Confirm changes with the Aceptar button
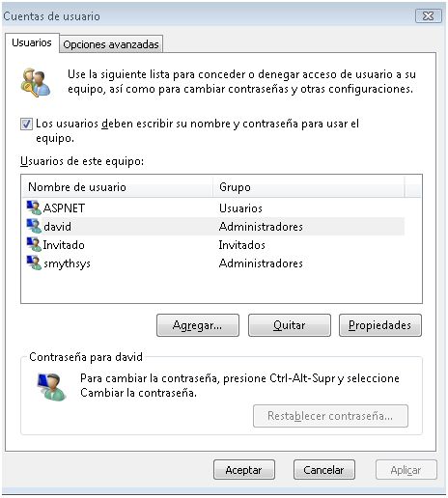Image resolution: width=448 pixels, height=498 pixels. pos(244,470)
